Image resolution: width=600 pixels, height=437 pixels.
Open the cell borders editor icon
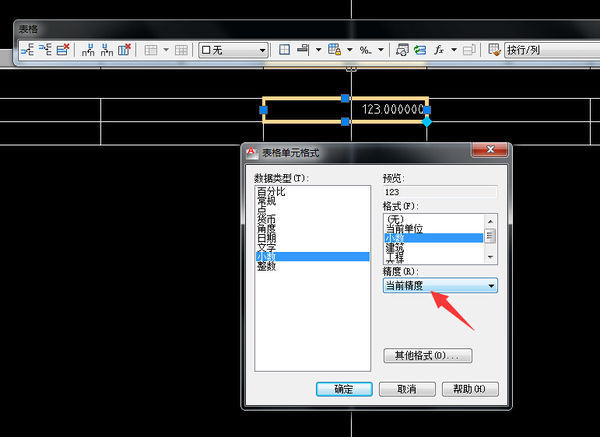pyautogui.click(x=285, y=49)
